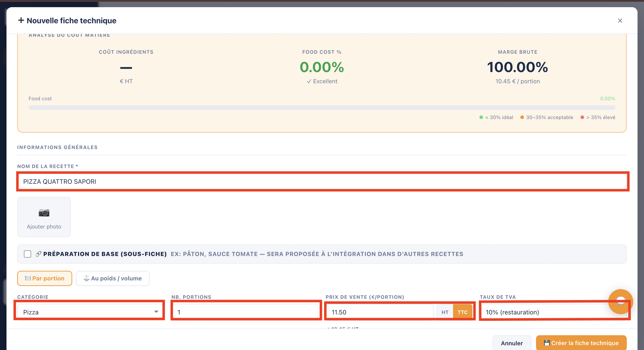Click the Food cost progress bar
644x350 pixels.
(322, 108)
